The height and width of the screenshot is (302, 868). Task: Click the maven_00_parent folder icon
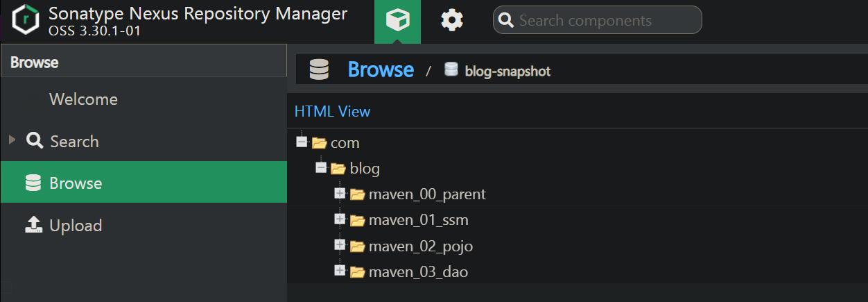tap(358, 194)
